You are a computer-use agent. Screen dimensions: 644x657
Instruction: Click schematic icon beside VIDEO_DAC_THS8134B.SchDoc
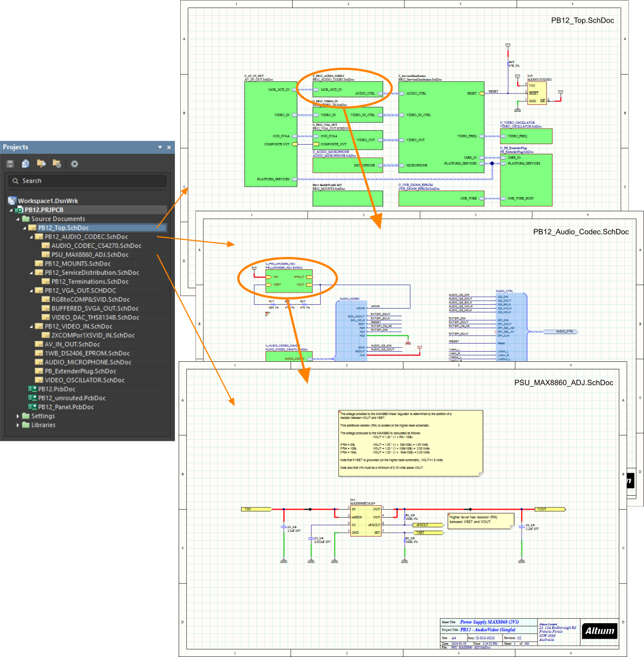pyautogui.click(x=46, y=317)
